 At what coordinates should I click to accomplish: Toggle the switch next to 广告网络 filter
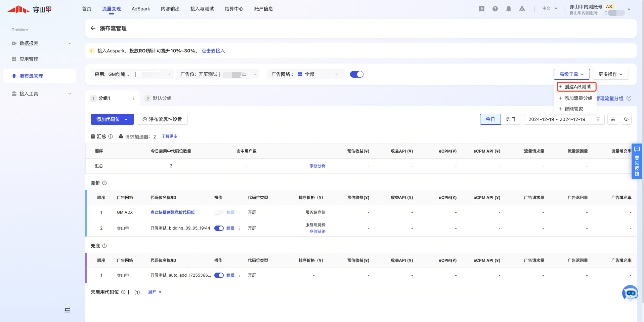pyautogui.click(x=356, y=74)
